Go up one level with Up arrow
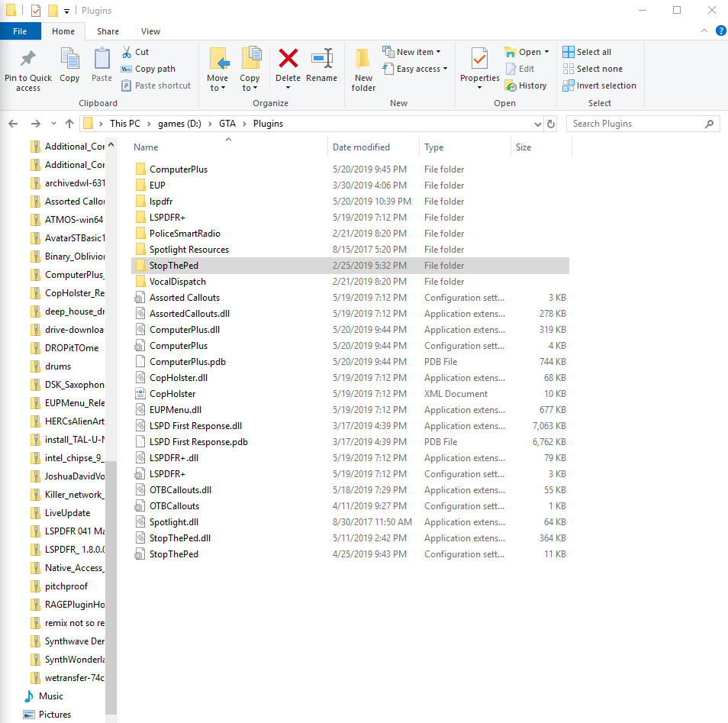 coord(69,124)
